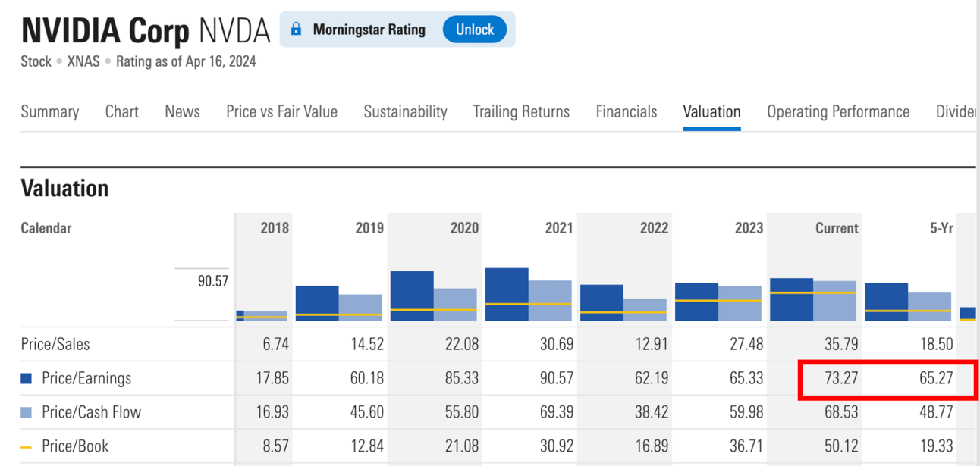
Task: Click the XNAS exchange label
Action: pyautogui.click(x=83, y=62)
